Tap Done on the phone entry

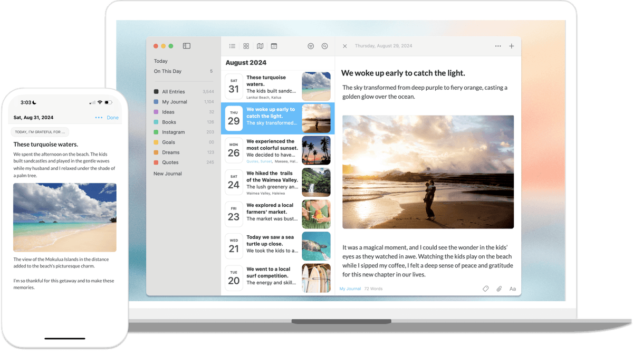coord(113,118)
